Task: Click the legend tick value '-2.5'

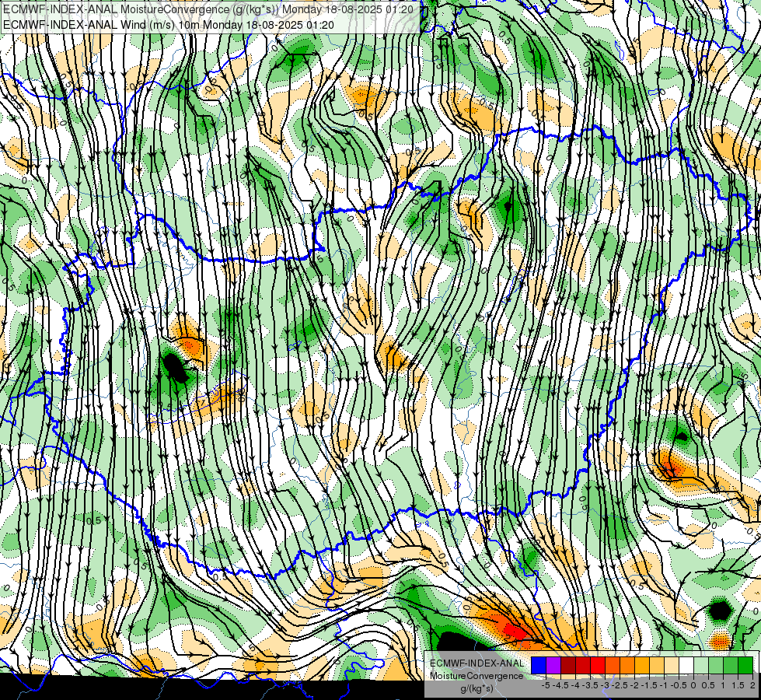Action: point(620,685)
